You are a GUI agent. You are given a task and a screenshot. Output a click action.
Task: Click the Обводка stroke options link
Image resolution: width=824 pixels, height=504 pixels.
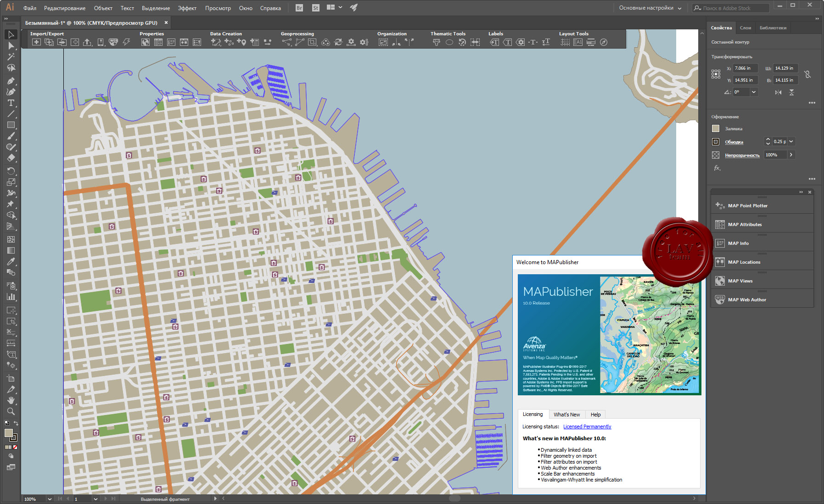click(734, 142)
